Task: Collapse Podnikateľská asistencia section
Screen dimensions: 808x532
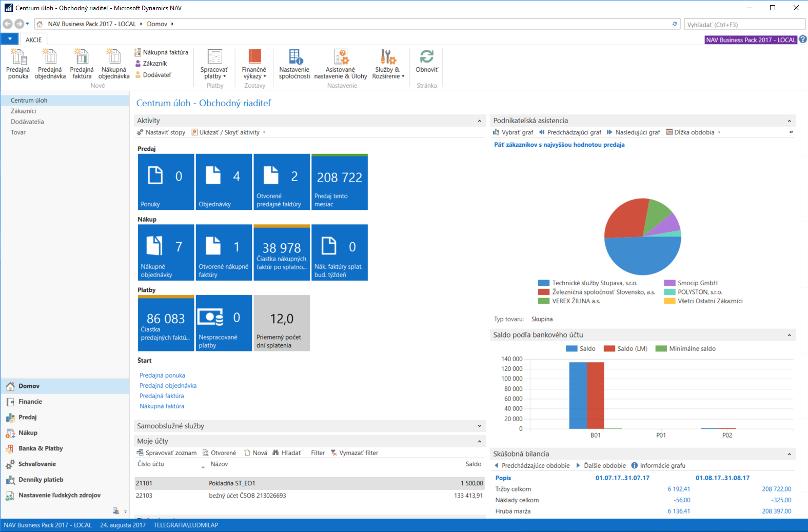Action: click(789, 121)
